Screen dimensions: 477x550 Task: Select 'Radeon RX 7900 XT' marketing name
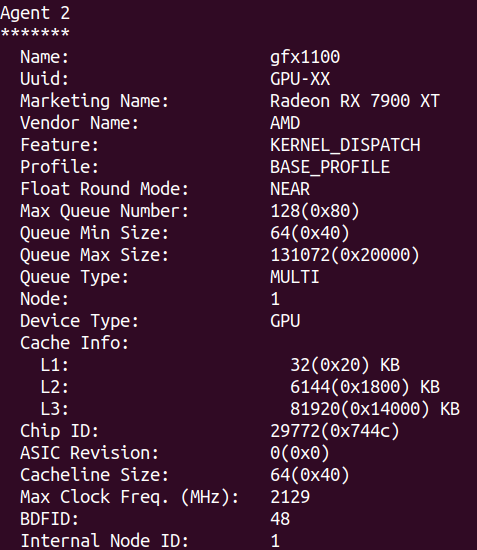(355, 101)
